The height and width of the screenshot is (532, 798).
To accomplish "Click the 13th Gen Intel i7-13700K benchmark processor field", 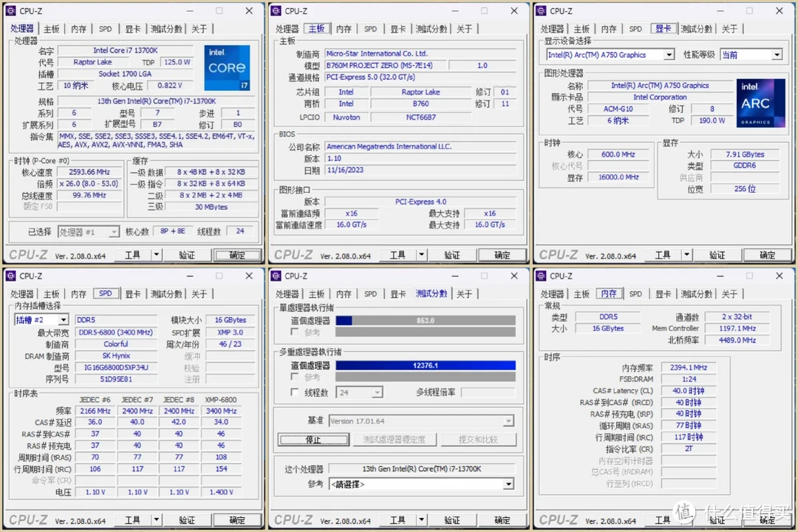I will pos(421,468).
